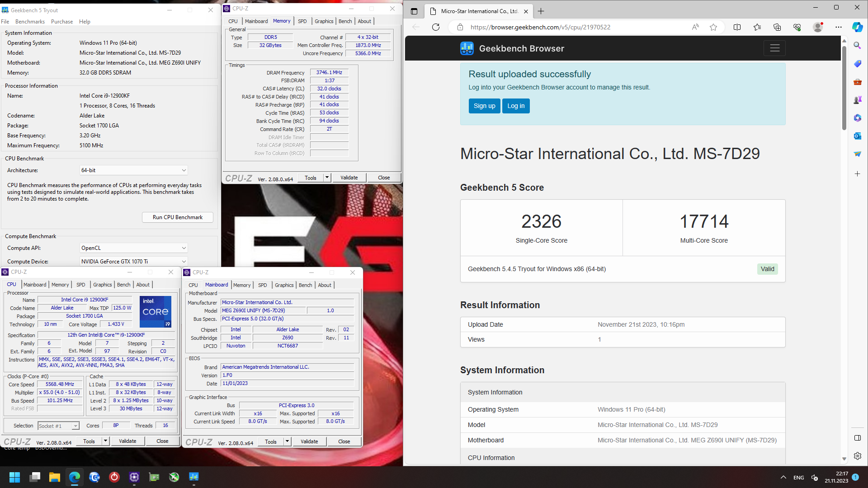Click Run CPU Benchmark button
Screen dimensions: 868x488
178,217
